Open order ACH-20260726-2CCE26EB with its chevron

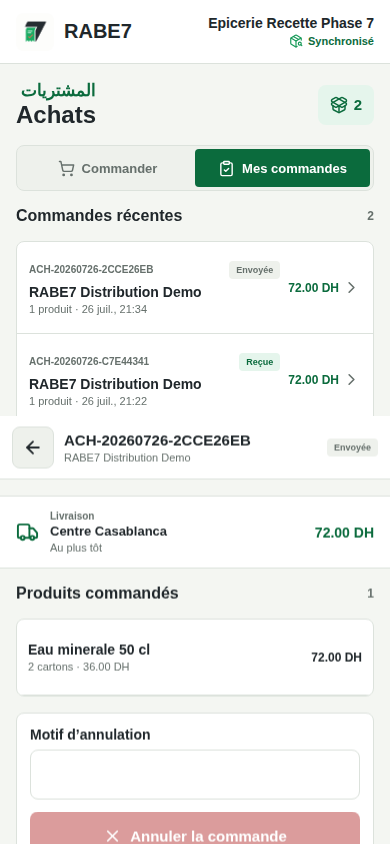(351, 288)
